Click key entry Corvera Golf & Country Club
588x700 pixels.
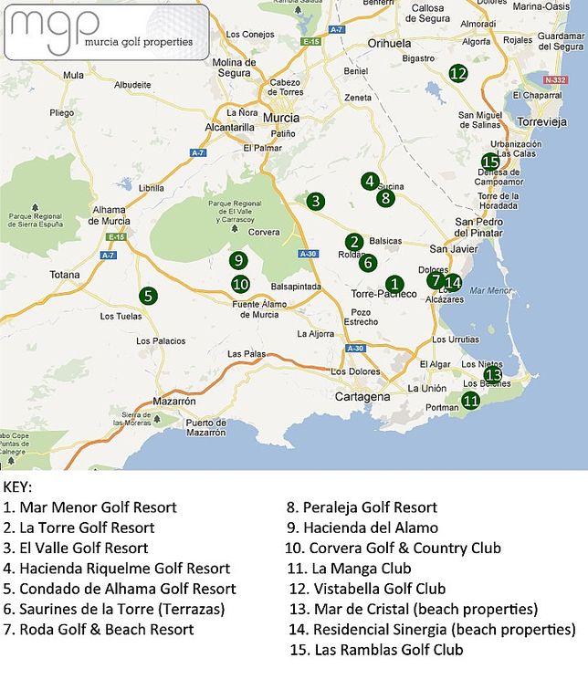point(394,548)
